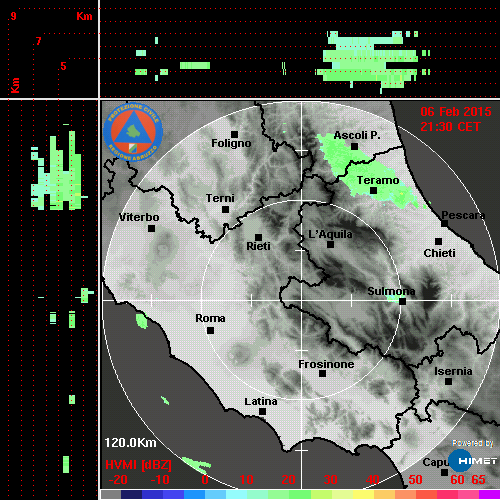
Task: Click the Viterbo city marker square
Action: pos(151,229)
